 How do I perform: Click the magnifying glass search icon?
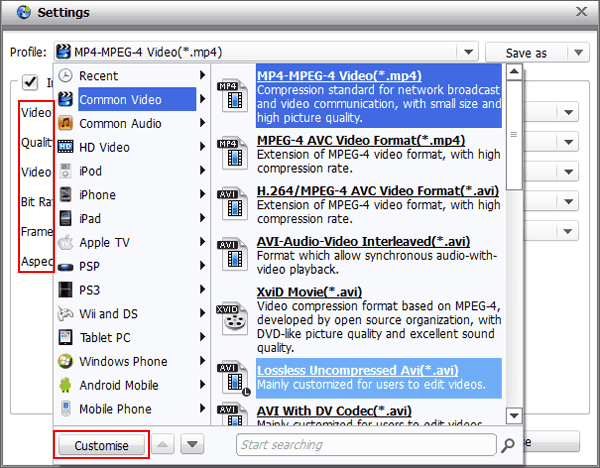(508, 445)
